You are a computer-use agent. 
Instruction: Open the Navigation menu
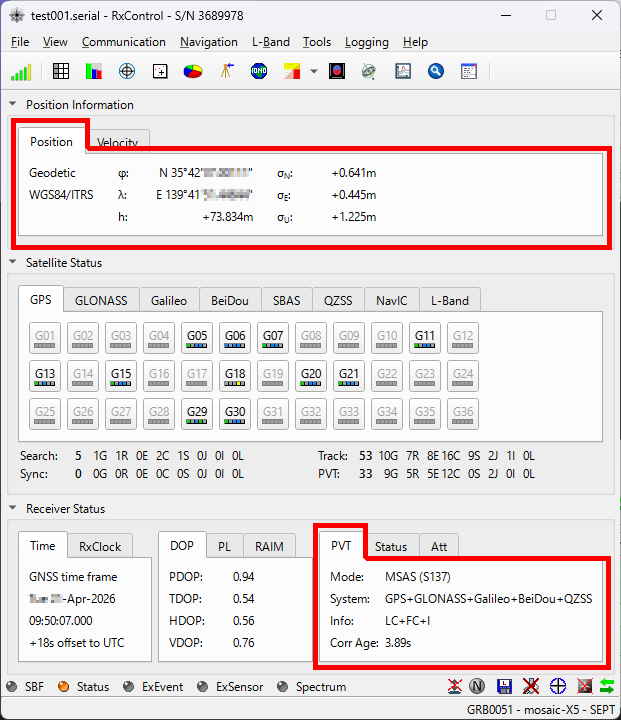pyautogui.click(x=208, y=42)
